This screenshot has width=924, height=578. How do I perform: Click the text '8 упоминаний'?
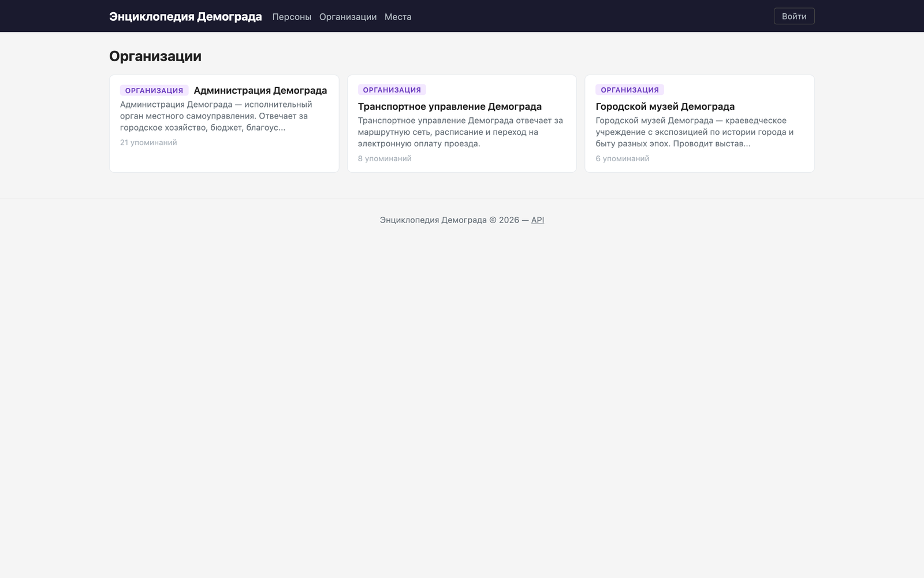click(x=385, y=158)
